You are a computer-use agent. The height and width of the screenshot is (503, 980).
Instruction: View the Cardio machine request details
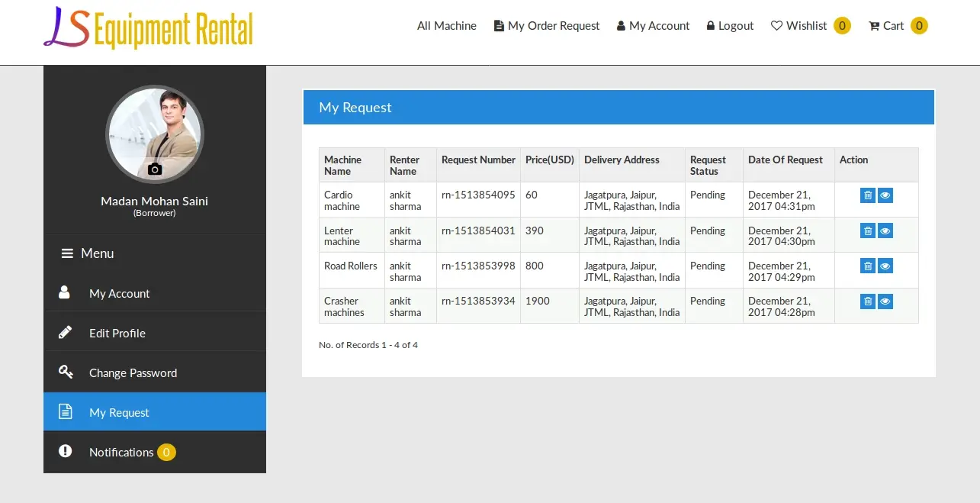click(885, 195)
